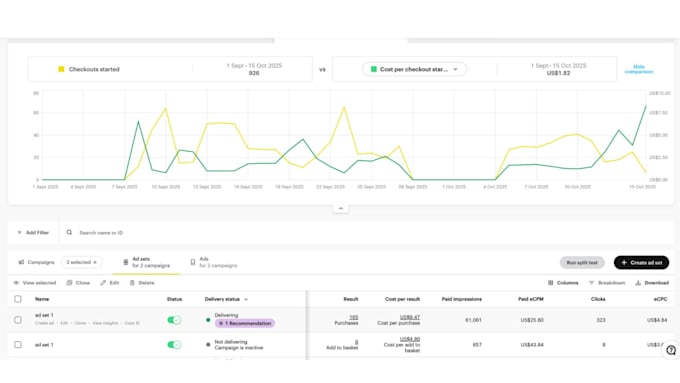Viewport: 680px width, 383px height.
Task: Click the 10 Sept 2025 axis label
Action: coord(166,187)
